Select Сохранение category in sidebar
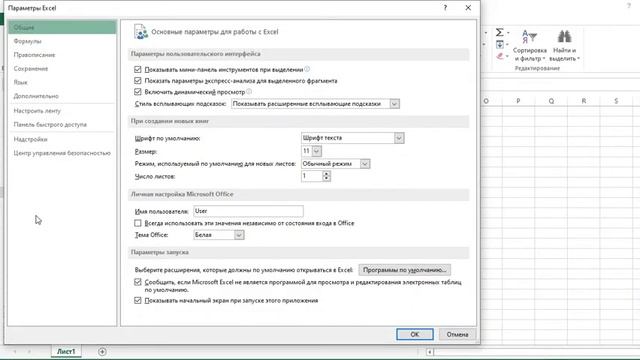The height and width of the screenshot is (360, 640). 62,69
